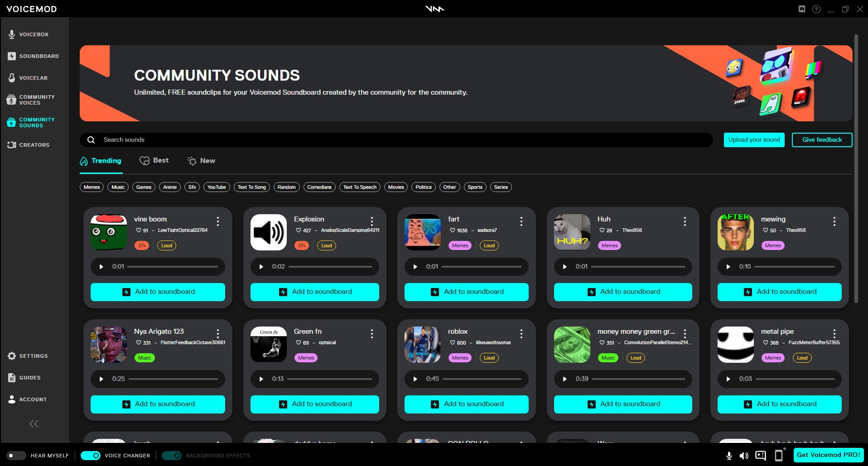Viewport: 868px width, 466px height.
Task: Play the metal pipe sound
Action: tap(728, 379)
